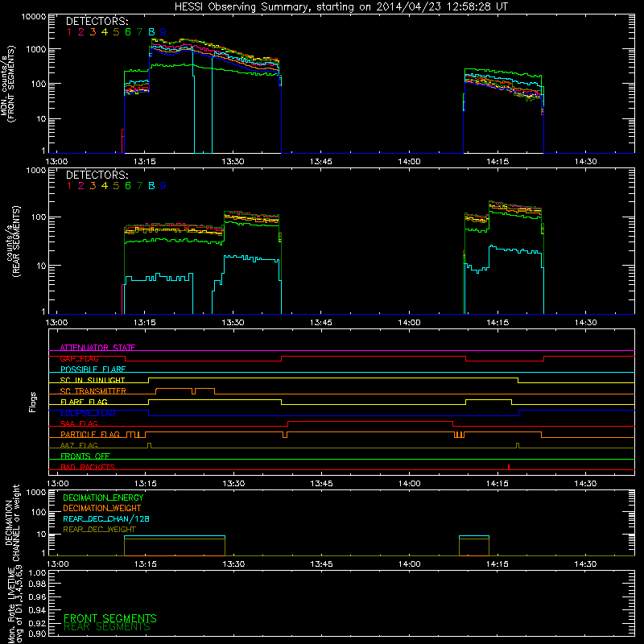This screenshot has height=644, width=644.
Task: Choose detector 4 in rear segments legend
Action: [105, 186]
